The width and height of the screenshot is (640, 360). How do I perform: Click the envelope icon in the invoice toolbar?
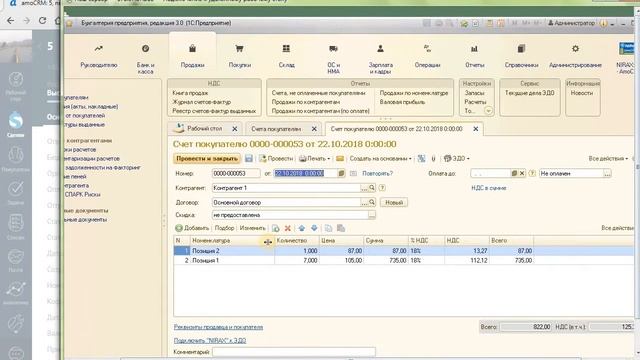tap(340, 158)
